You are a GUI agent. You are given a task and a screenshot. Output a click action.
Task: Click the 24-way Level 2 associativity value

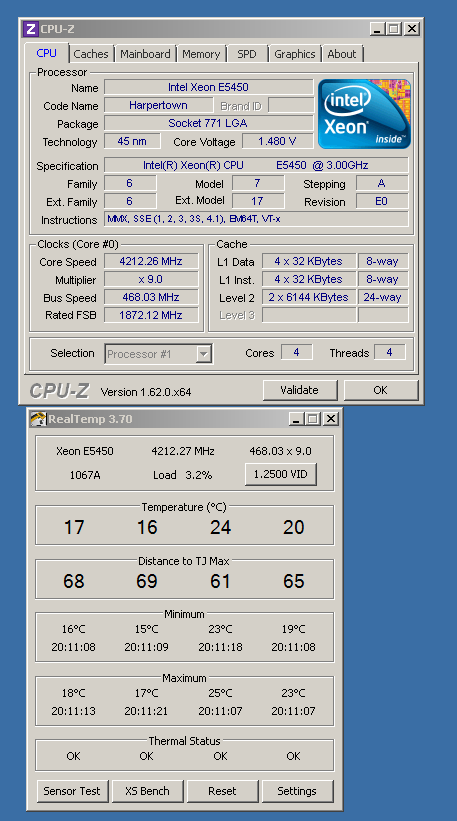tap(383, 297)
